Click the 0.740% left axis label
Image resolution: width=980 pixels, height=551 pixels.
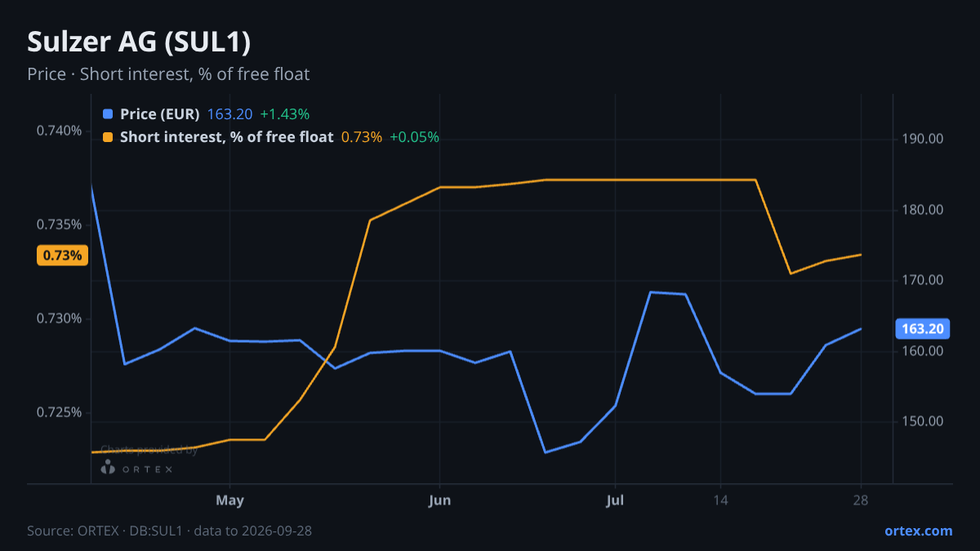pyautogui.click(x=60, y=131)
